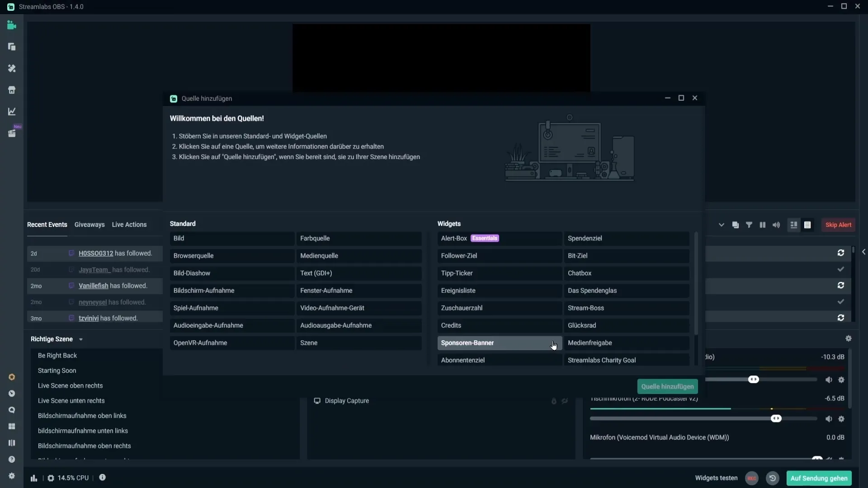Collapse the right side panel arrow
Screen dimensions: 868x488
point(863,252)
